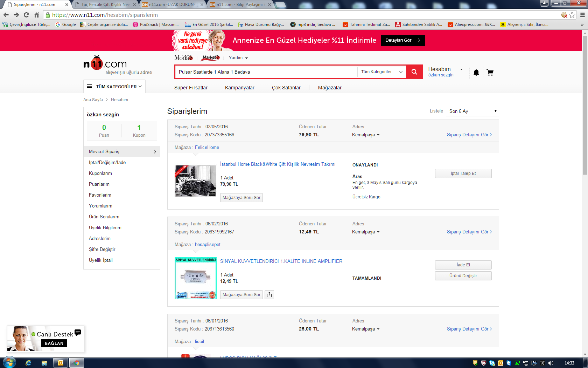This screenshot has height=368, width=588.
Task: Open hesaplisepet store link
Action: (x=208, y=245)
